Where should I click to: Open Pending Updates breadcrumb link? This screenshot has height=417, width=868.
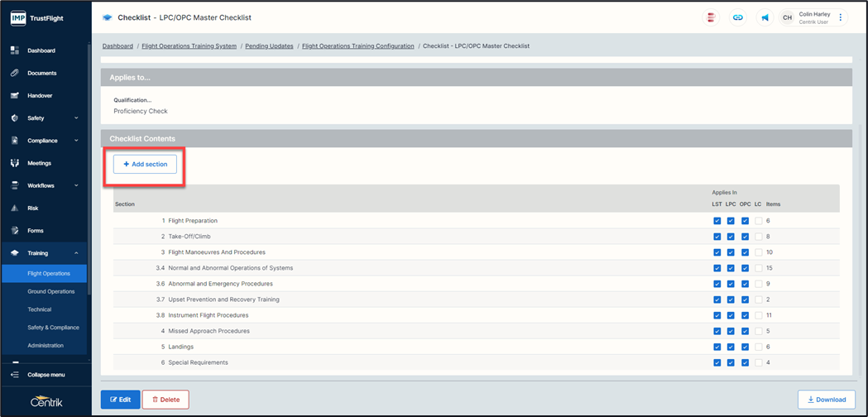click(x=268, y=46)
